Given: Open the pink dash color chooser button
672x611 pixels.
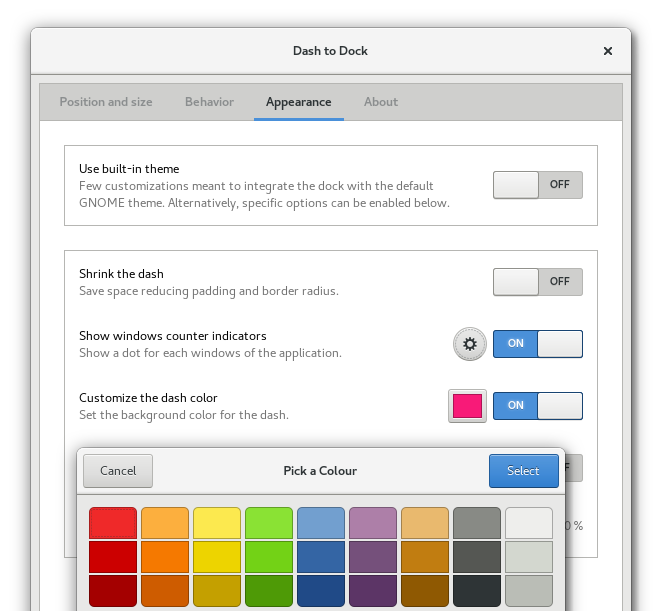Looking at the screenshot, I should coord(467,406).
